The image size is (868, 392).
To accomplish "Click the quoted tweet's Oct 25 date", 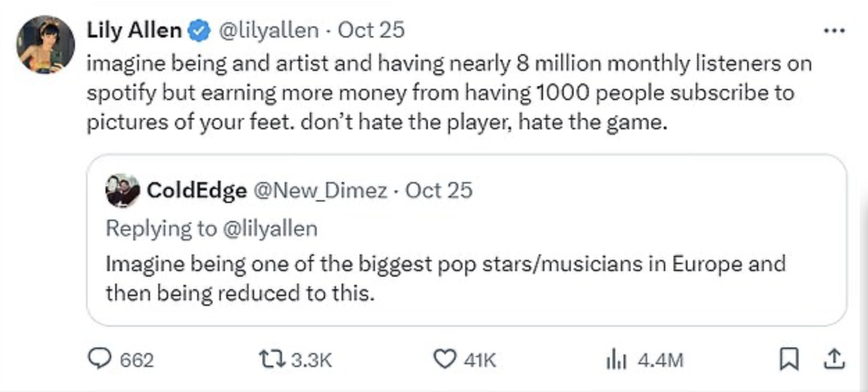I will pos(439,190).
